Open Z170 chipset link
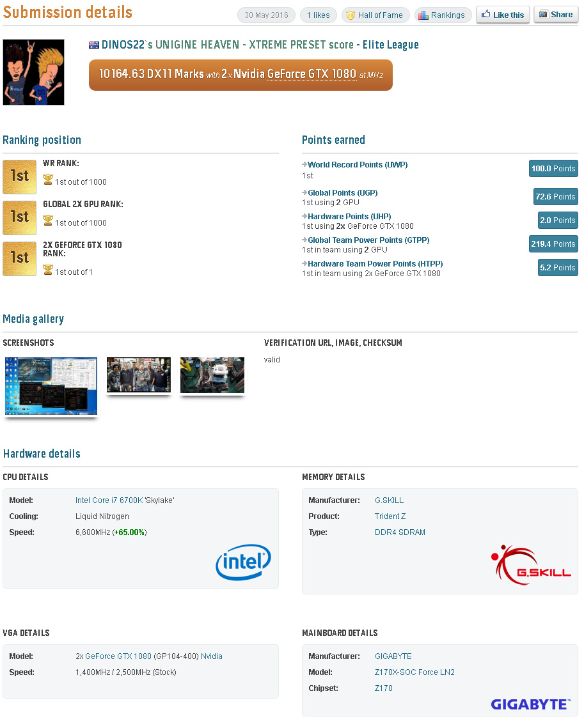The width and height of the screenshot is (584, 728). [384, 688]
